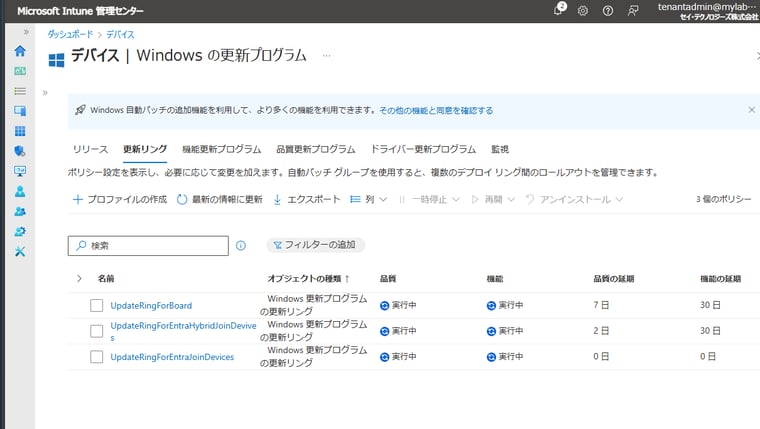Open the tenantadmin account menu
This screenshot has width=760, height=429.
pos(708,11)
